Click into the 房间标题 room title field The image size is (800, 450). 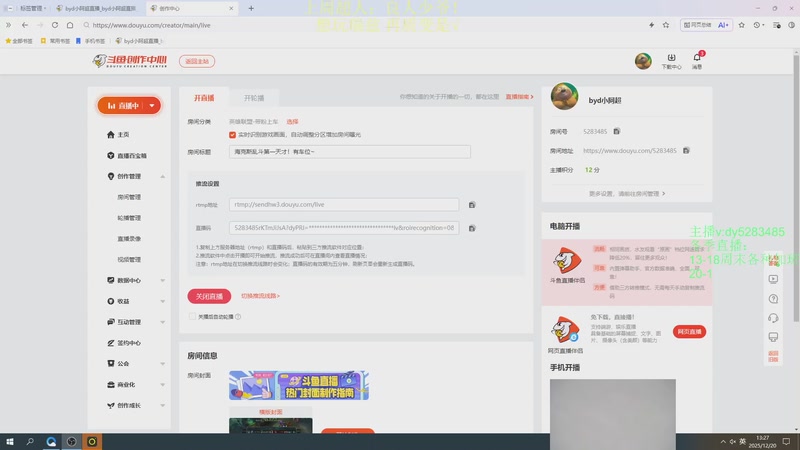(x=349, y=152)
